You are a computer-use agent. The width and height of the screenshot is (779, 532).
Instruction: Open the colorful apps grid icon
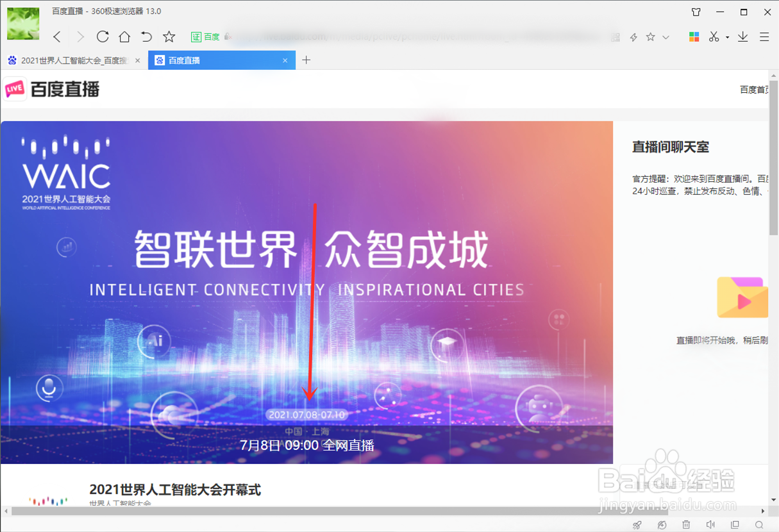(x=694, y=37)
